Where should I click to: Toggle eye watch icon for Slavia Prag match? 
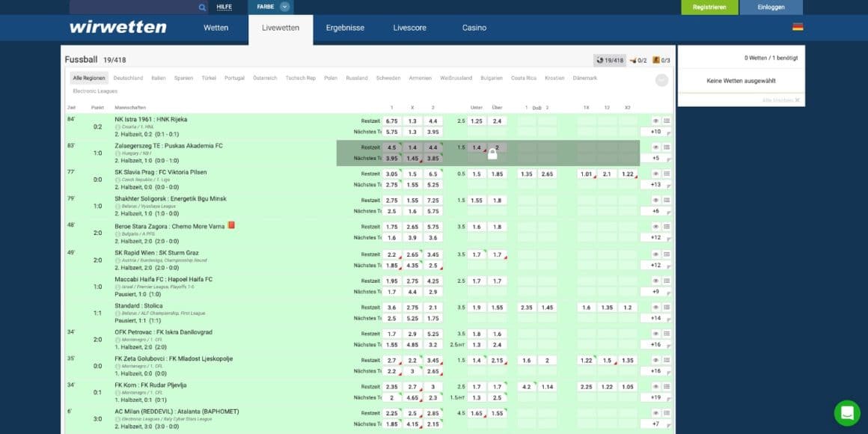(655, 174)
